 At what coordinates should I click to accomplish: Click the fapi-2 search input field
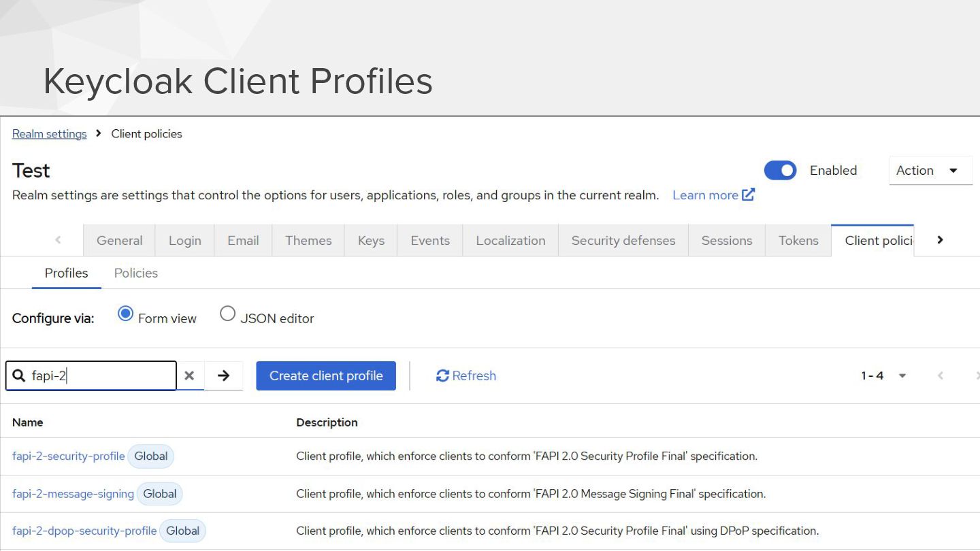click(x=102, y=375)
